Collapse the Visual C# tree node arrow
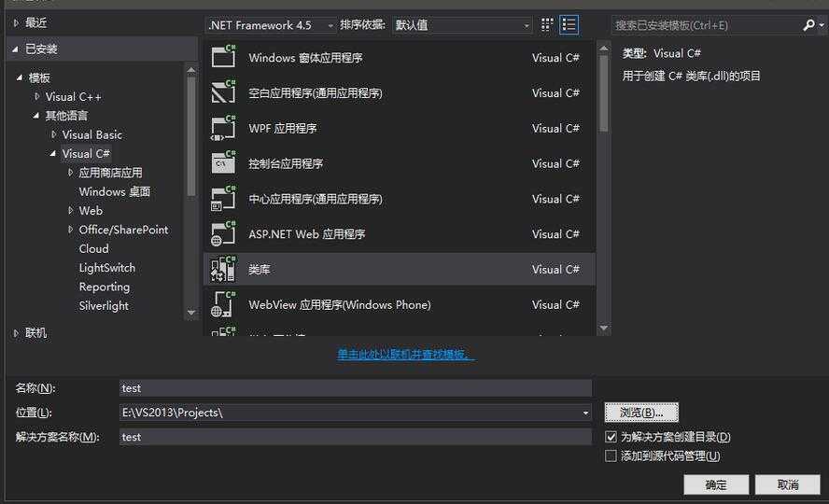This screenshot has height=504, width=829. click(x=53, y=154)
